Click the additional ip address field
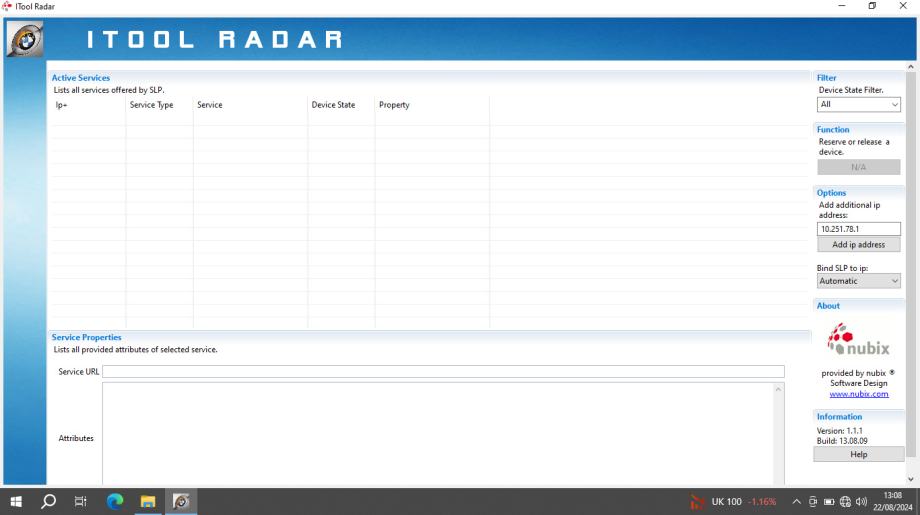Image resolution: width=920 pixels, height=515 pixels. (858, 229)
